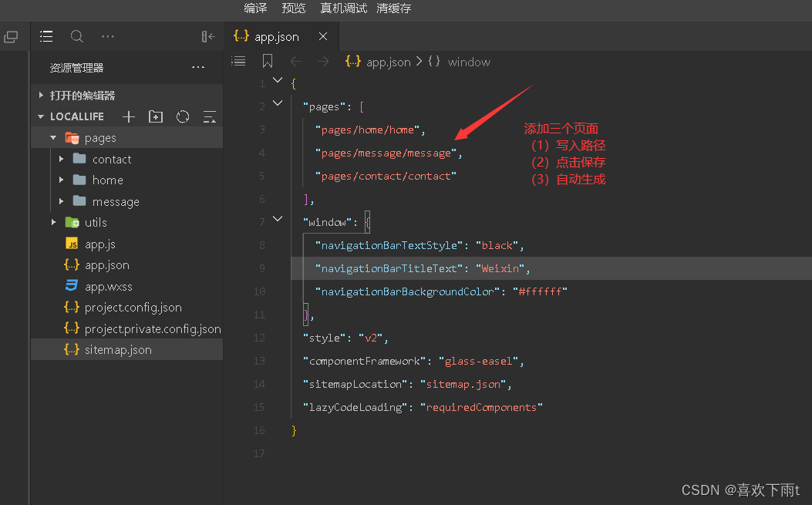Click the "pages/home/home" string

click(367, 130)
